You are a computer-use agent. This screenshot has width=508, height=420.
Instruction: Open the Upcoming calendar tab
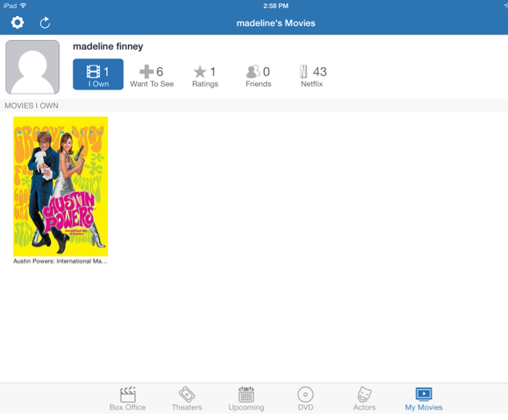[246, 398]
